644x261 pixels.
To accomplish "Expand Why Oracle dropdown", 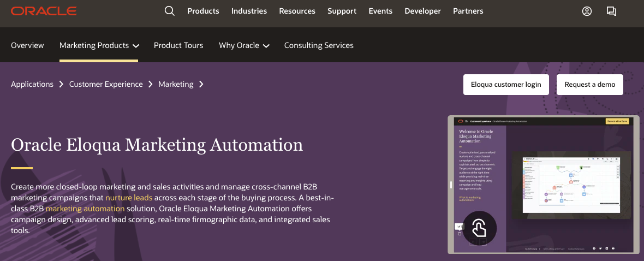I will click(x=244, y=45).
